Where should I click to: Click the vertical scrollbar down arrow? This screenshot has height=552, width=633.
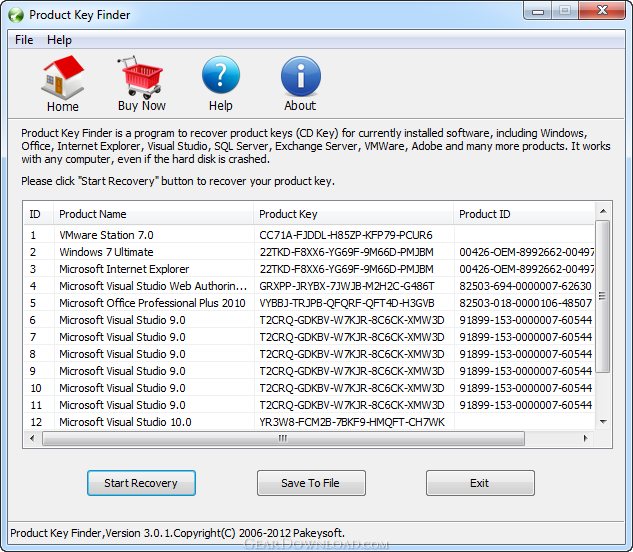point(603,422)
